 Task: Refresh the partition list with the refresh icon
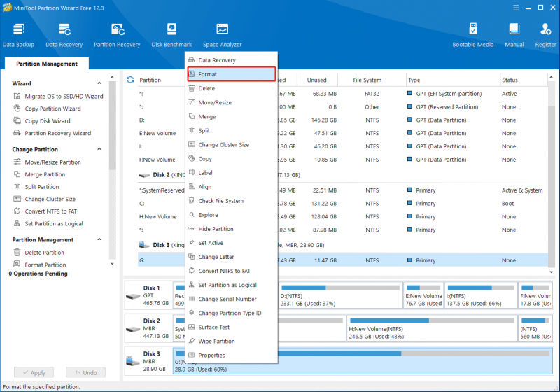(130, 80)
